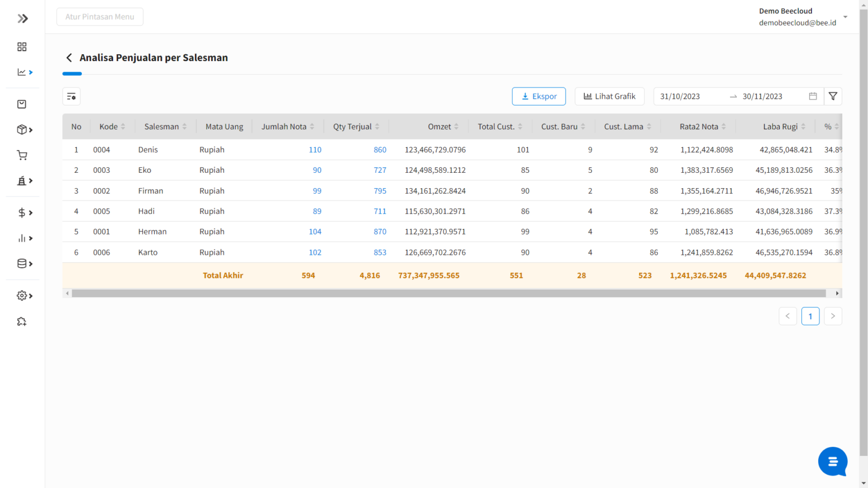
Task: Expand the database sidebar menu
Action: pos(23,263)
